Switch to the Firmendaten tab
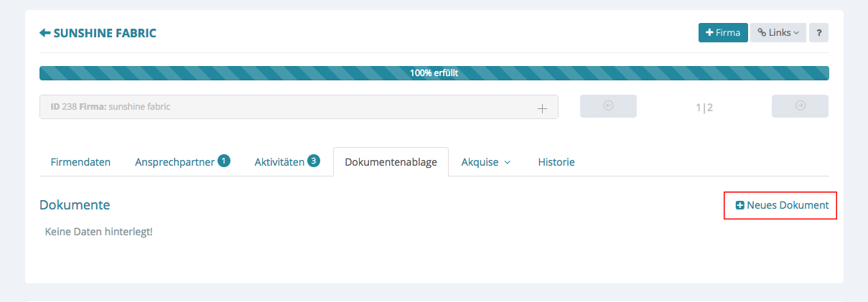868x302 pixels. pos(80,162)
